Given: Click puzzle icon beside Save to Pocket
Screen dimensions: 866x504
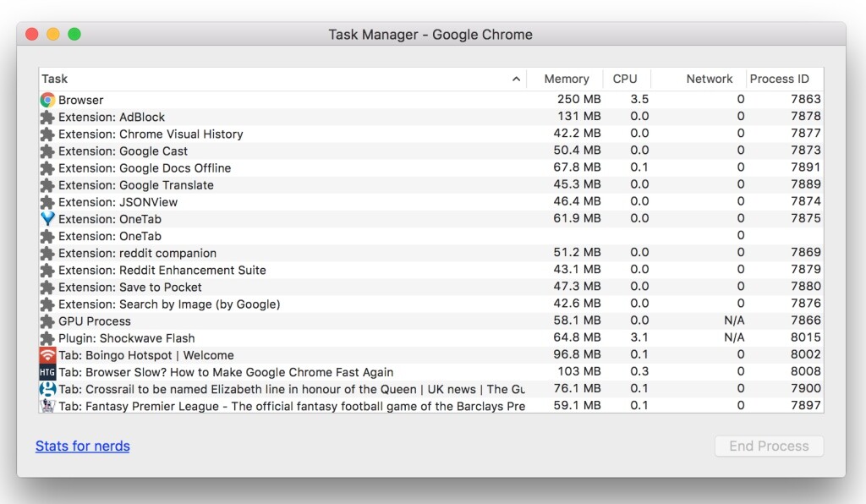Looking at the screenshot, I should click(47, 287).
